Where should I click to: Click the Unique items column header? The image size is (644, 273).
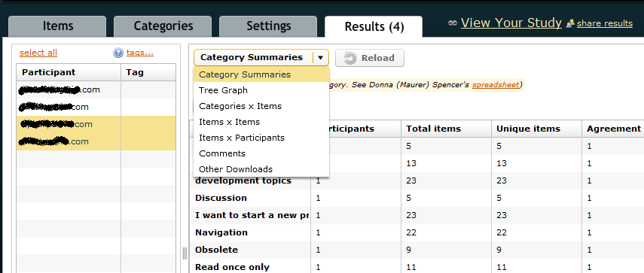[x=536, y=129]
